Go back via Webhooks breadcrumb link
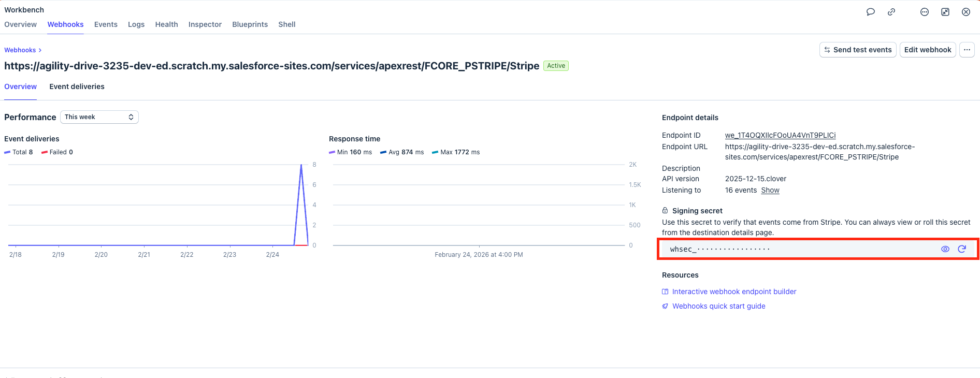This screenshot has height=378, width=980. point(20,50)
